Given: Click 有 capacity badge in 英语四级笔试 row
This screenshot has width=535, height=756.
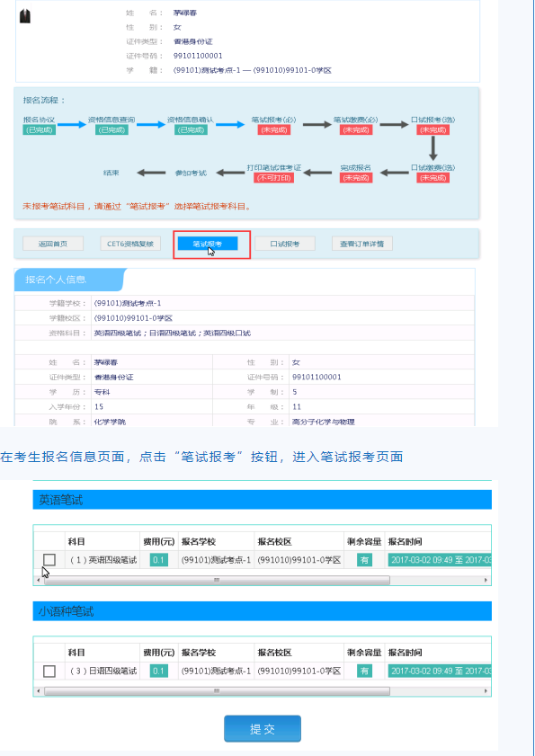Looking at the screenshot, I should click(365, 560).
